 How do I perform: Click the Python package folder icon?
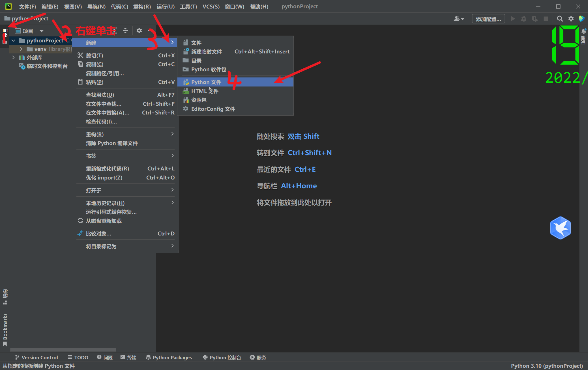click(186, 69)
